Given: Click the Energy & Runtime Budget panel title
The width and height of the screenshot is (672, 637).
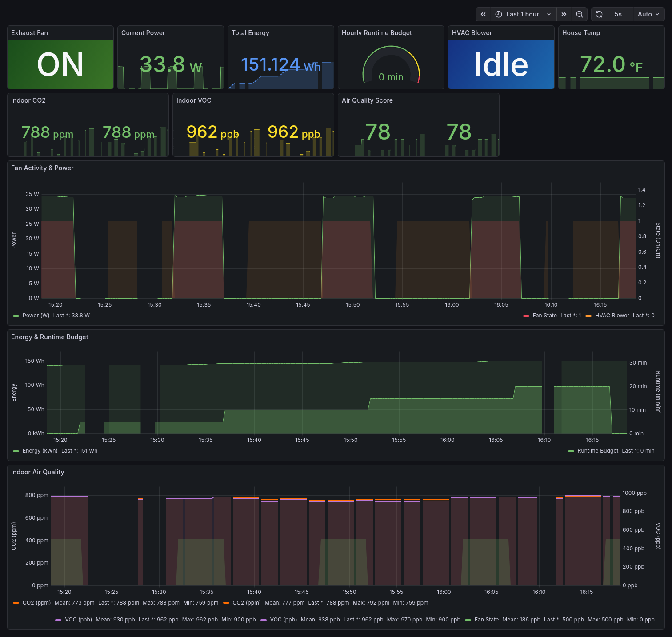Looking at the screenshot, I should coord(49,337).
